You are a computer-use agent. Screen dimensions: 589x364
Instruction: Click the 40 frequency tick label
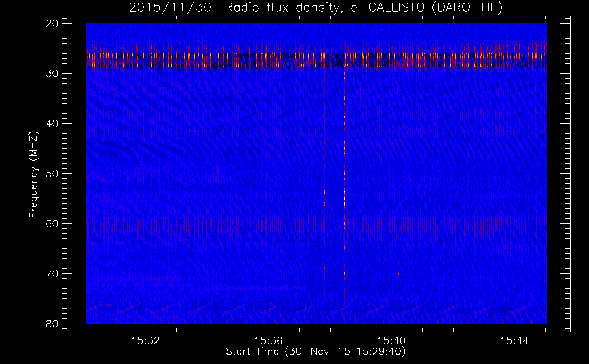[x=51, y=124]
